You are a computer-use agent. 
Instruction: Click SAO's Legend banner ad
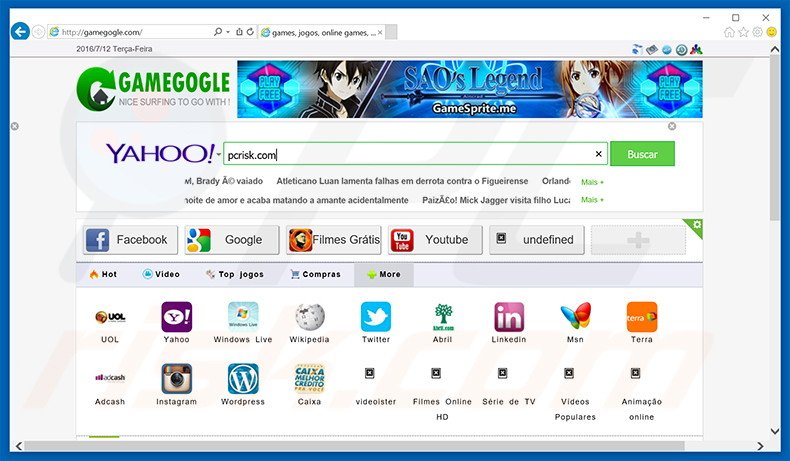(x=470, y=89)
